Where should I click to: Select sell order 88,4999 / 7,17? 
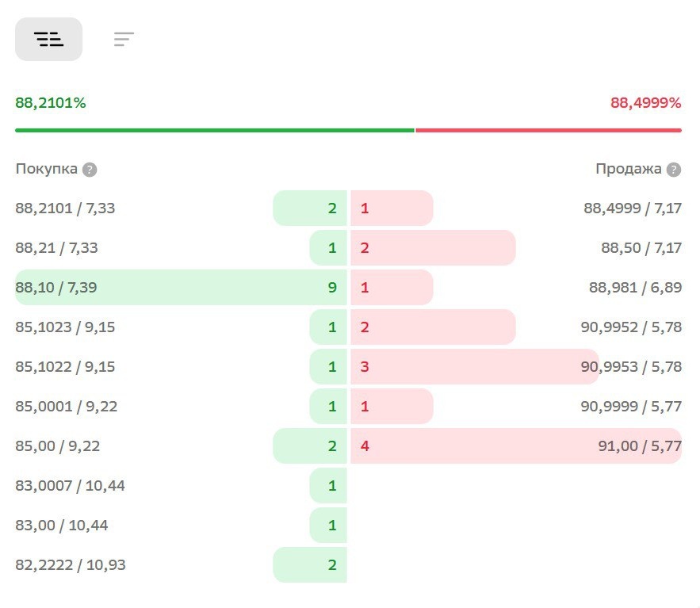633,208
